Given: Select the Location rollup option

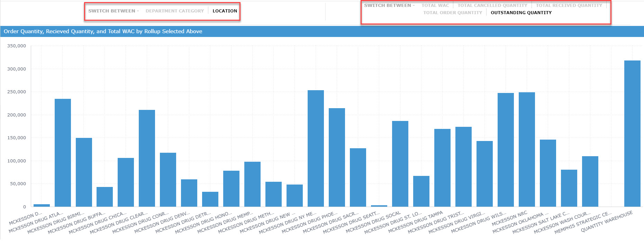Looking at the screenshot, I should (225, 11).
